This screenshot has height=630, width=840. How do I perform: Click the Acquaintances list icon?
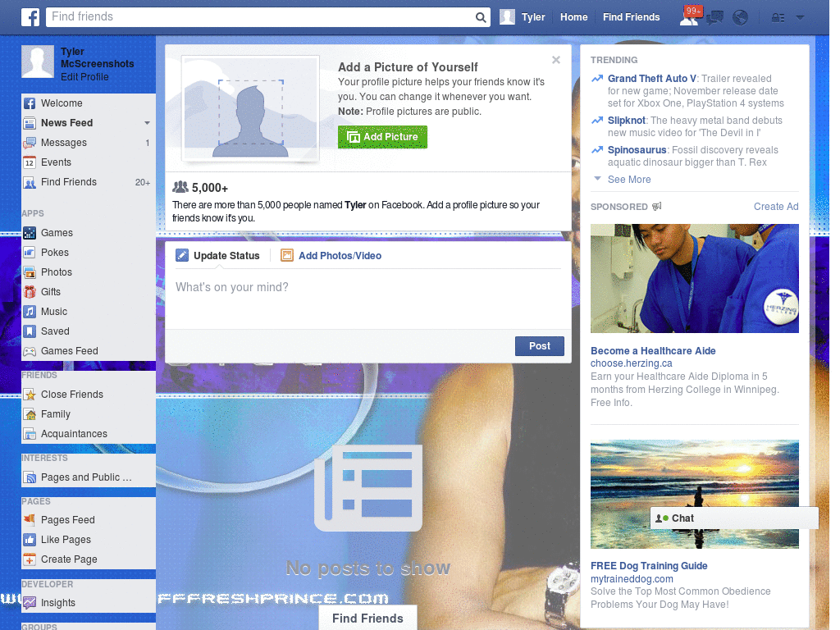[30, 434]
